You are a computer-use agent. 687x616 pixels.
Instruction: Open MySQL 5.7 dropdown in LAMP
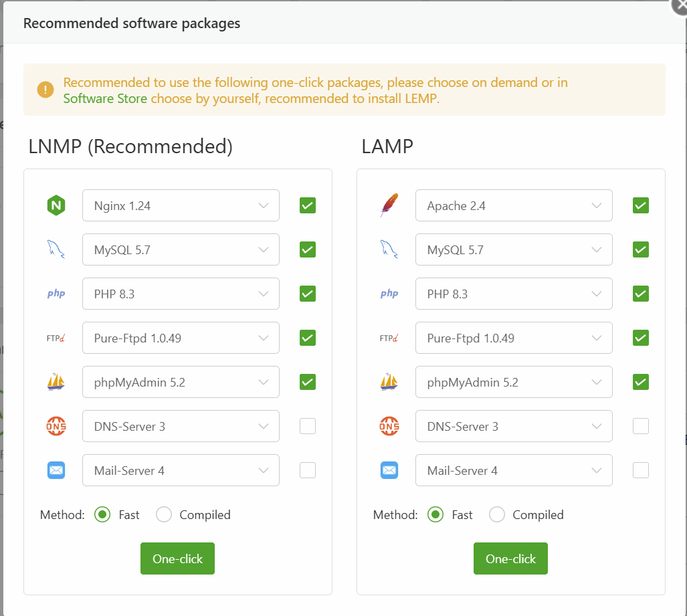tap(514, 249)
